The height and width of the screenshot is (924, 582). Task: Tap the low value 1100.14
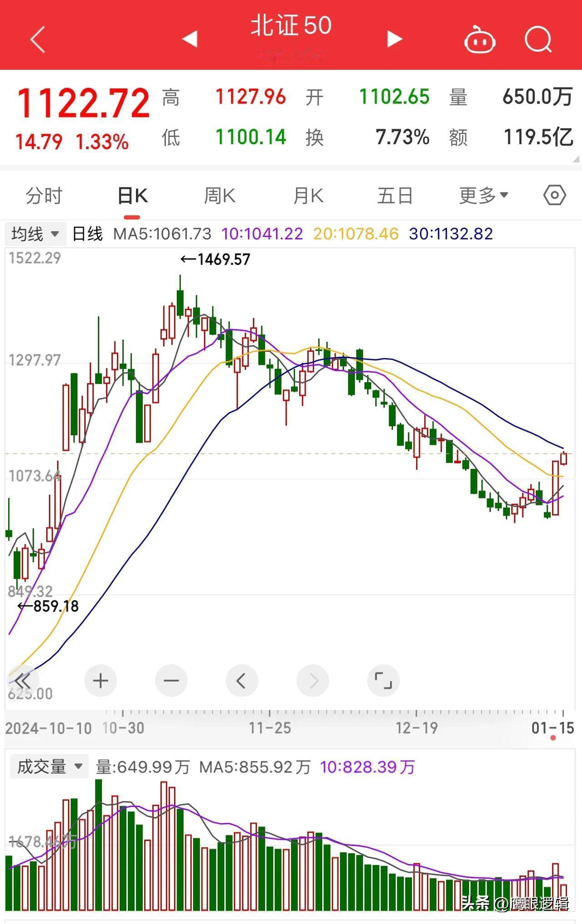coord(251,137)
